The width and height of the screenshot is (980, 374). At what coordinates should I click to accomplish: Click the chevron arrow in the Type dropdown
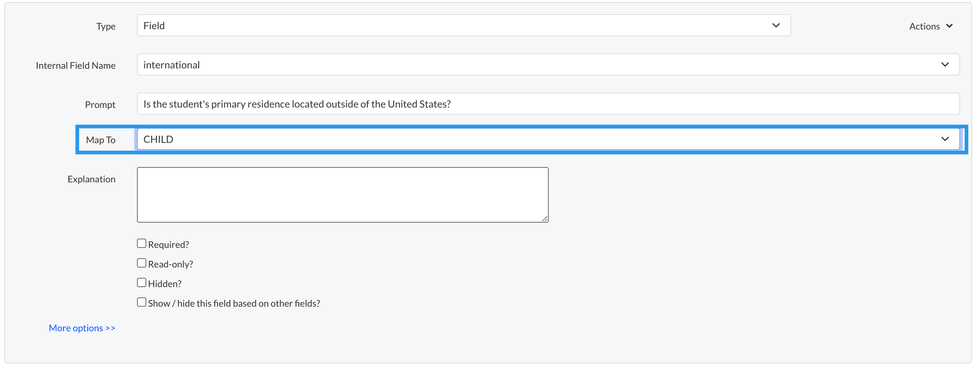776,26
